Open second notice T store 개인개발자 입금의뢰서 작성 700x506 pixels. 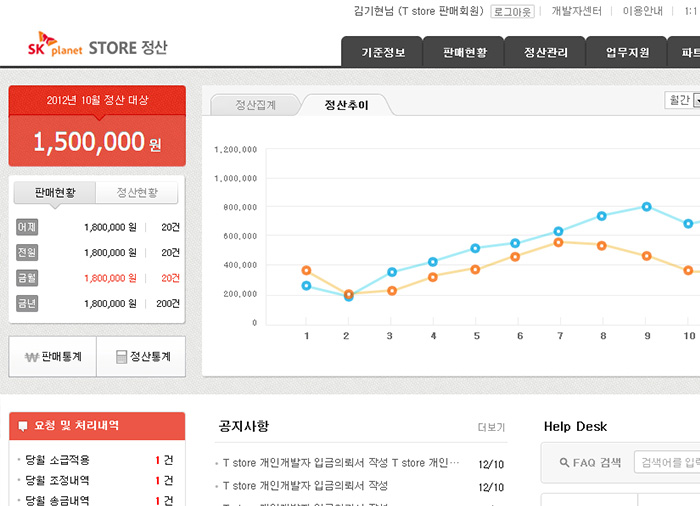(305, 486)
